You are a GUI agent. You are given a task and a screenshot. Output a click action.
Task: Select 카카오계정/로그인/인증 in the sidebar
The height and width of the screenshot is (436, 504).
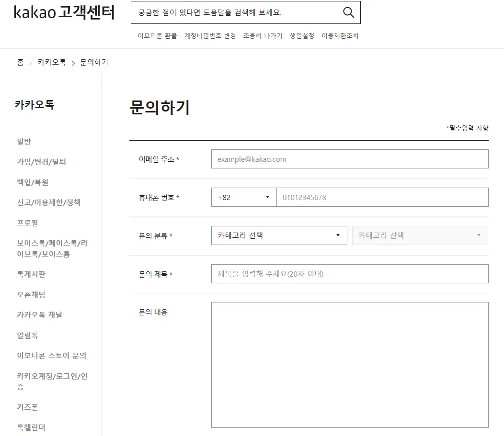[52, 381]
